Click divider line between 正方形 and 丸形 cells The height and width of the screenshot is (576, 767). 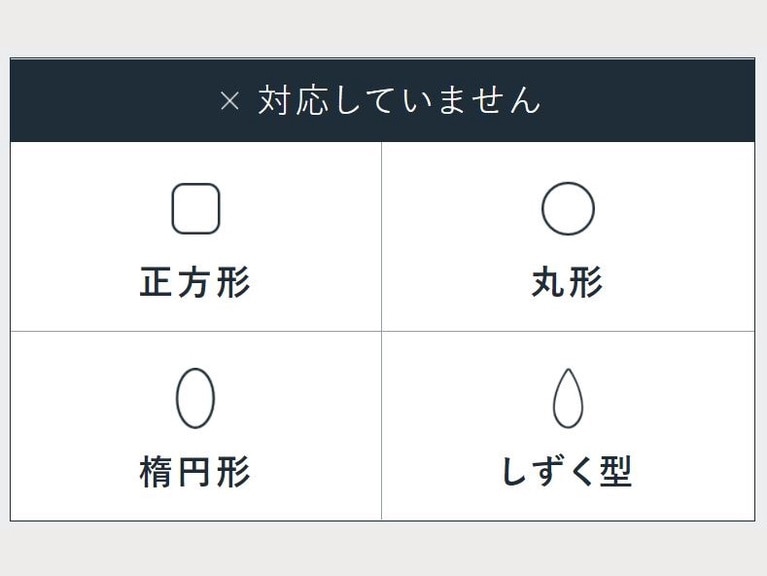(381, 236)
